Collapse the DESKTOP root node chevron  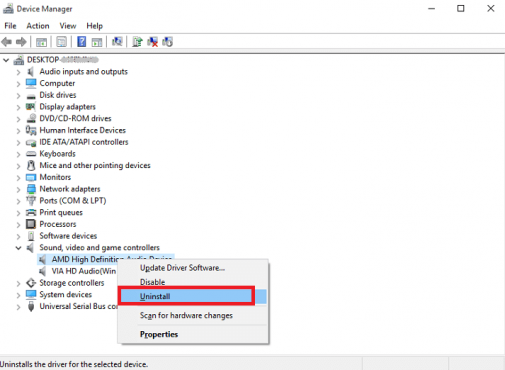click(x=6, y=60)
